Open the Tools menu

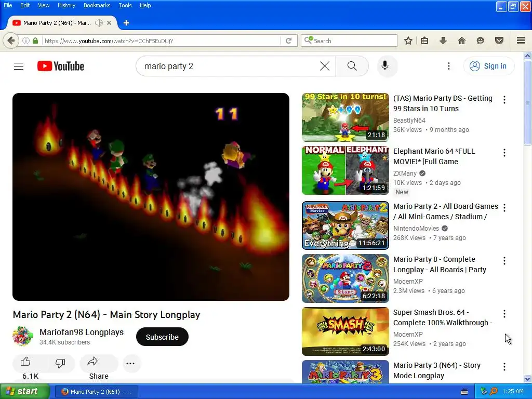(125, 5)
